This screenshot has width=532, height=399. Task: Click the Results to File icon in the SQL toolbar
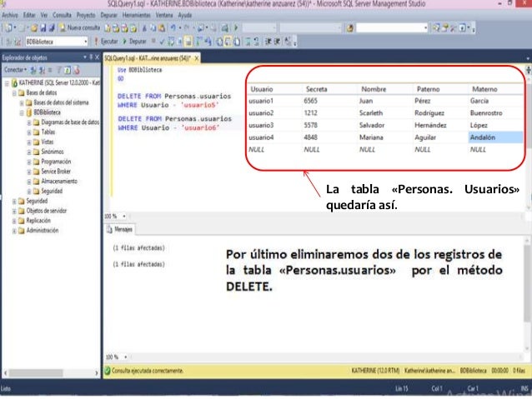(x=237, y=42)
